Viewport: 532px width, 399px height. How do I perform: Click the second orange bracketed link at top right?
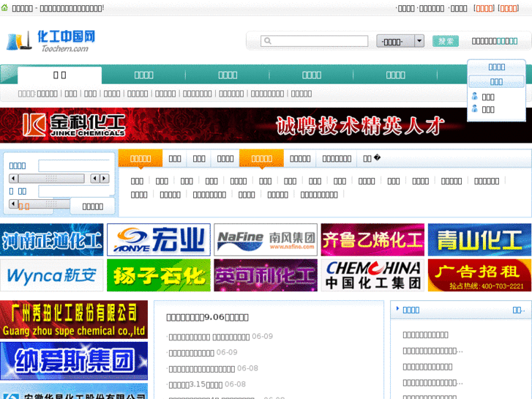coord(509,8)
